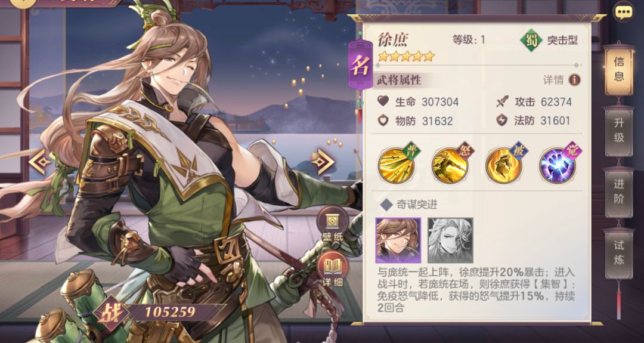Image resolution: width=644 pixels, height=343 pixels.
Task: Tap the 怒 rage skill icon
Action: [x=451, y=164]
